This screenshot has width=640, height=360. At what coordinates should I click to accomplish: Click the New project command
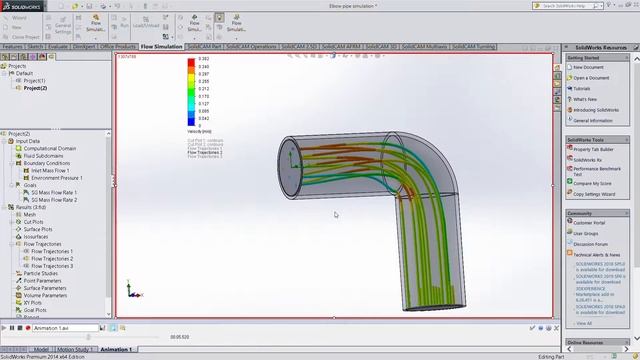pyautogui.click(x=12, y=27)
